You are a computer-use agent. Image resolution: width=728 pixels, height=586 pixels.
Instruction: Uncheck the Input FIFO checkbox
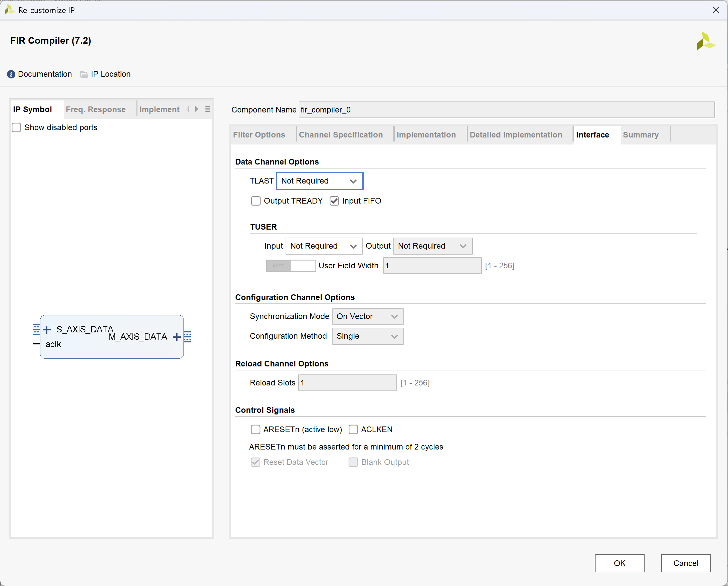334,201
